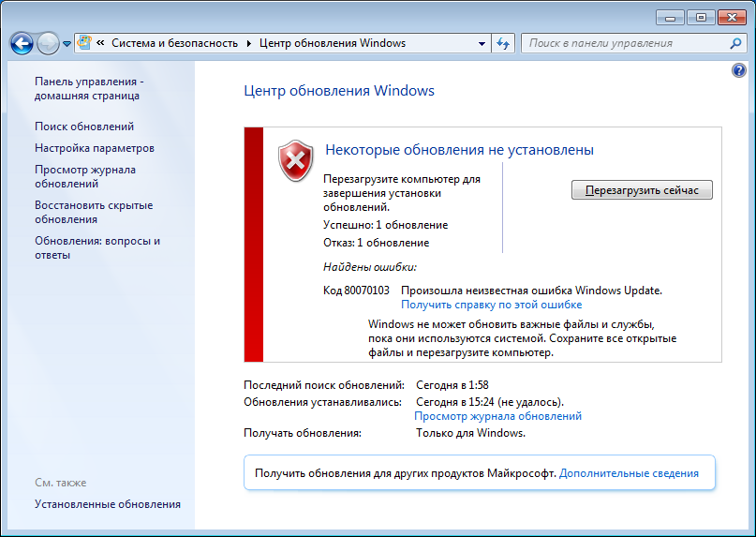
Task: Click the Перезагрузить сейчас button
Action: (x=642, y=190)
